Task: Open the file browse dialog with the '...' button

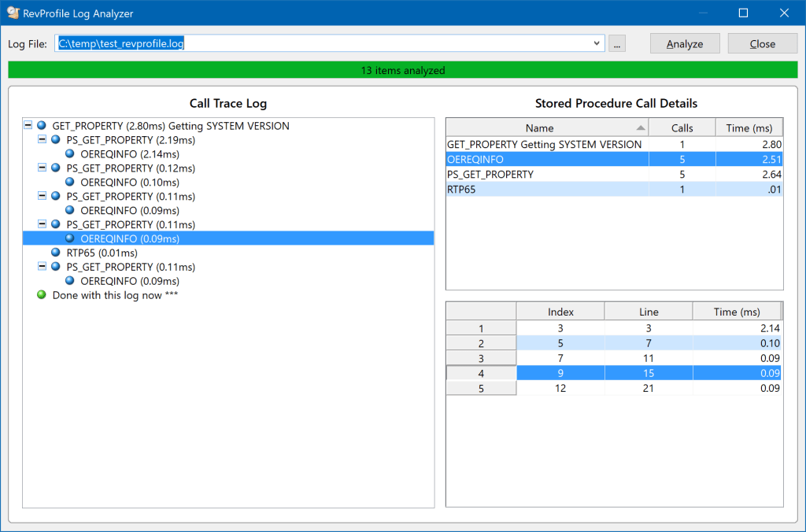Action: (x=617, y=43)
